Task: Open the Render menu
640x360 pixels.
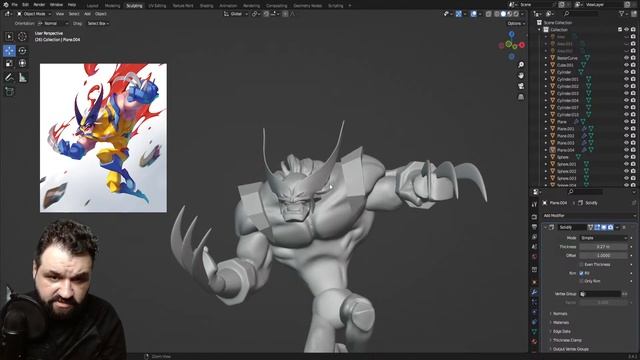Action: point(39,5)
